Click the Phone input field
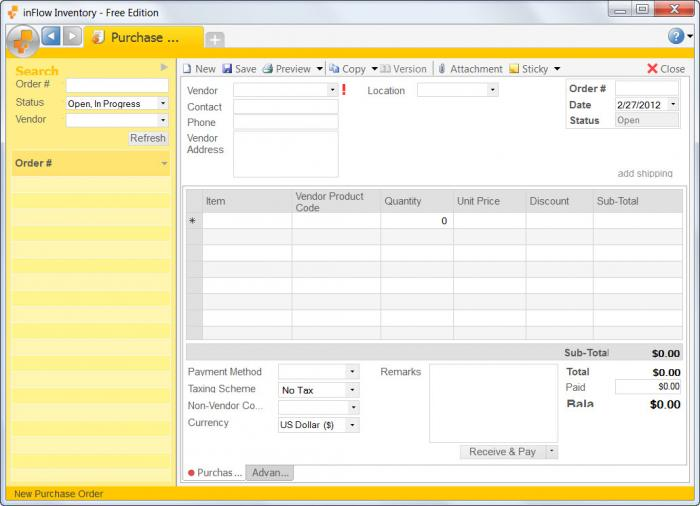Screen dimensions: 700x506 tap(286, 122)
